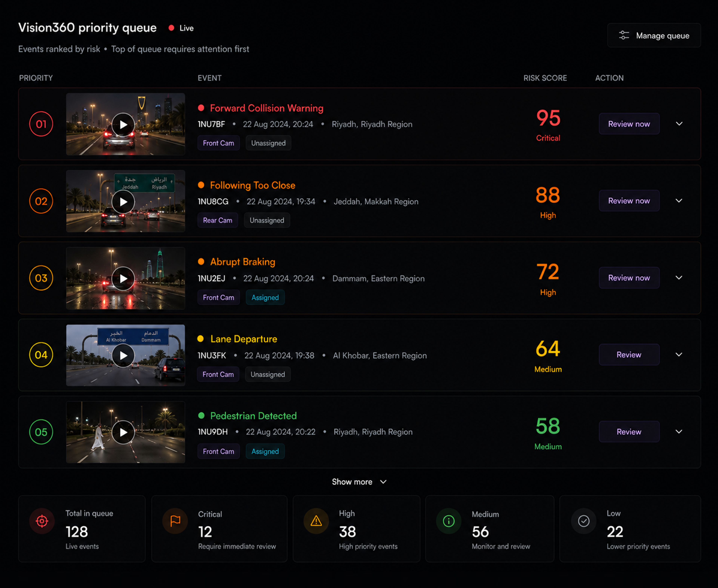Click Unassigned tag on Forward Collision Warning
The image size is (718, 588).
268,143
